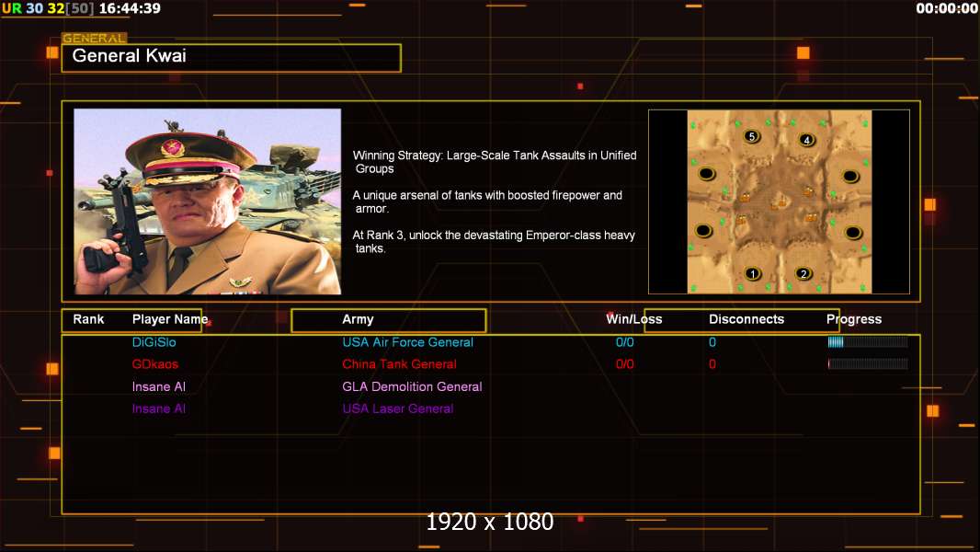980x552 pixels.
Task: Click the desert map preview
Action: click(780, 201)
